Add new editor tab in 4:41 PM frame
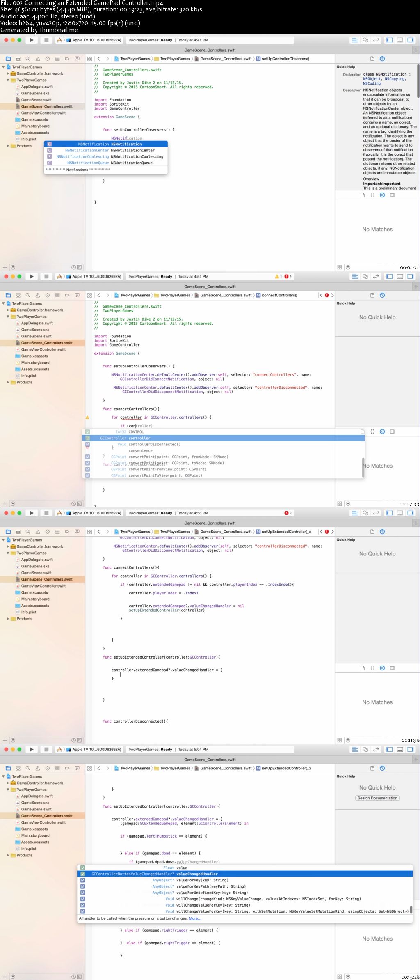The image size is (420, 980). (x=416, y=50)
